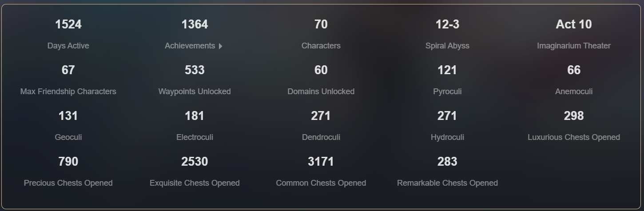The image size is (644, 211).
Task: Click the Spiral Abyss 12-3 value
Action: pos(447,24)
